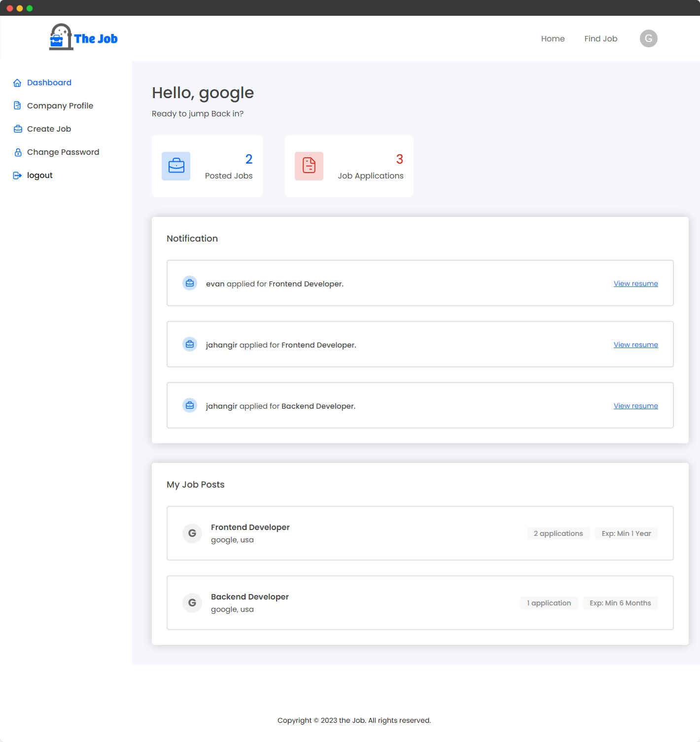Viewport: 700px width, 742px height.
Task: Click the 2 applications badge on Frontend Developer
Action: click(558, 533)
